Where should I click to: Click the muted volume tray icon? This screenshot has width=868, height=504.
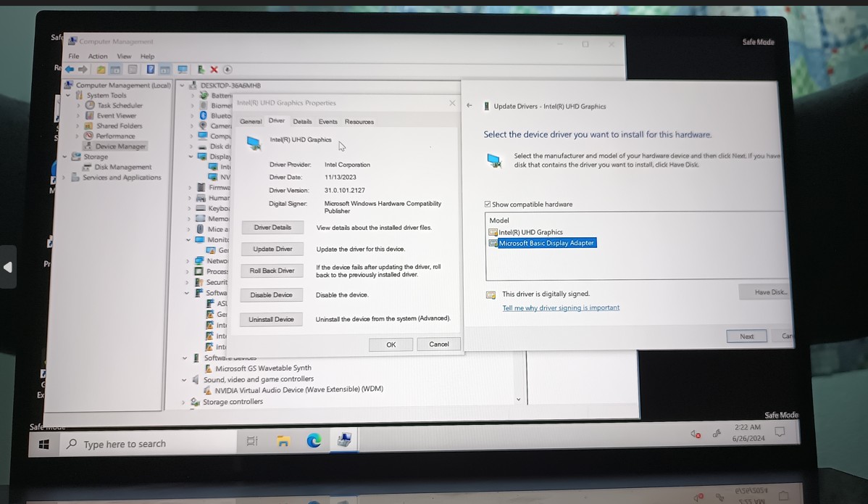click(696, 434)
